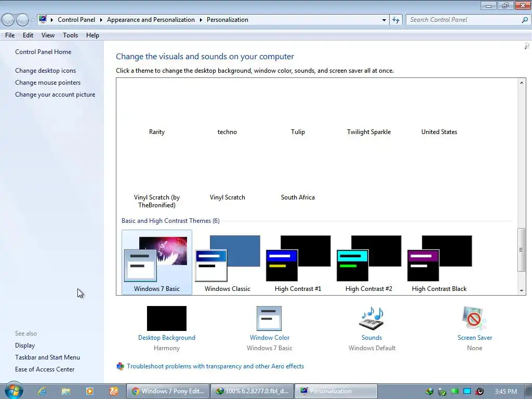
Task: Select the High Contrast Black theme
Action: (440, 262)
